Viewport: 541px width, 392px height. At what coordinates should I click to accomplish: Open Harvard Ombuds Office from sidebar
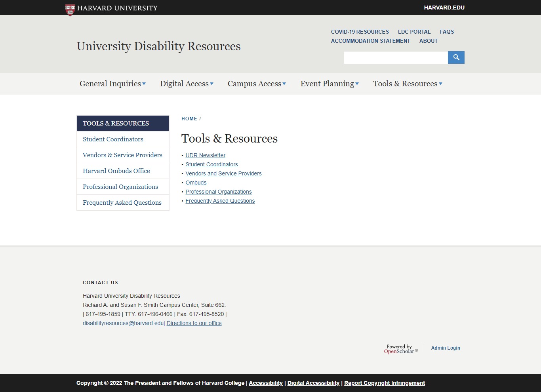click(116, 171)
